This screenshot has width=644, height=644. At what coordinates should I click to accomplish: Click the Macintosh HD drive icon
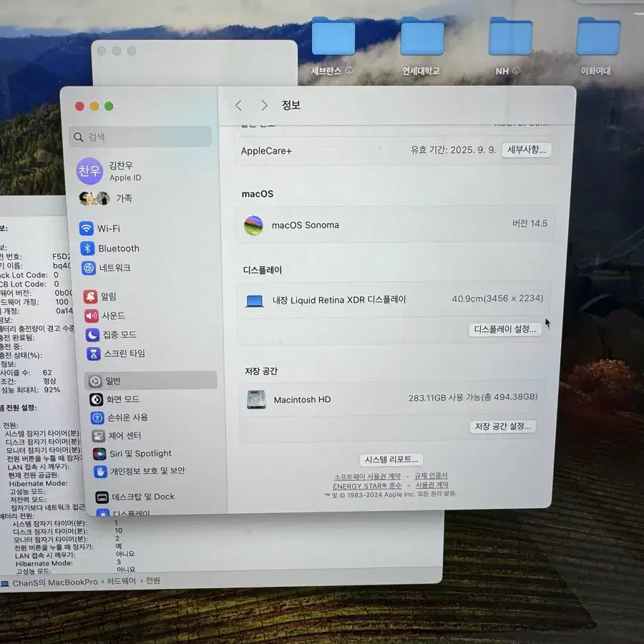[x=256, y=399]
